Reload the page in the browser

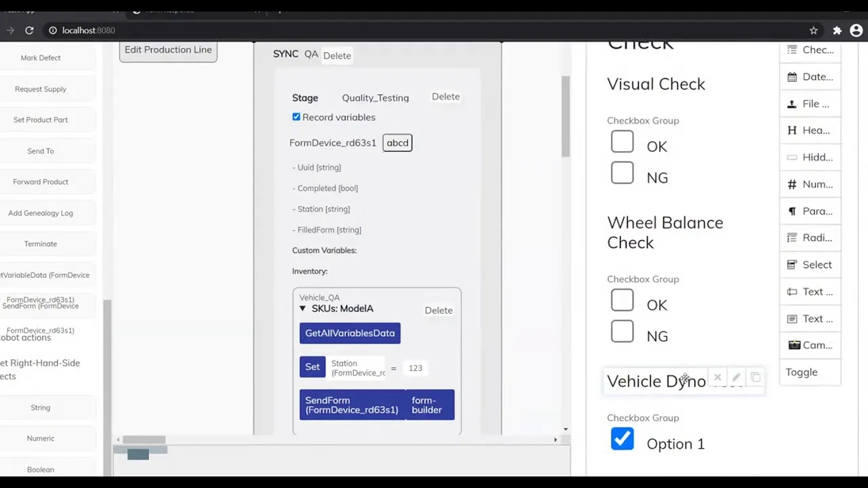click(29, 30)
